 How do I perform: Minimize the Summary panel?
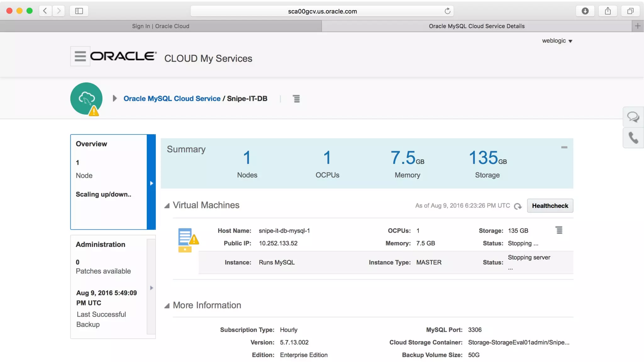pyautogui.click(x=564, y=147)
